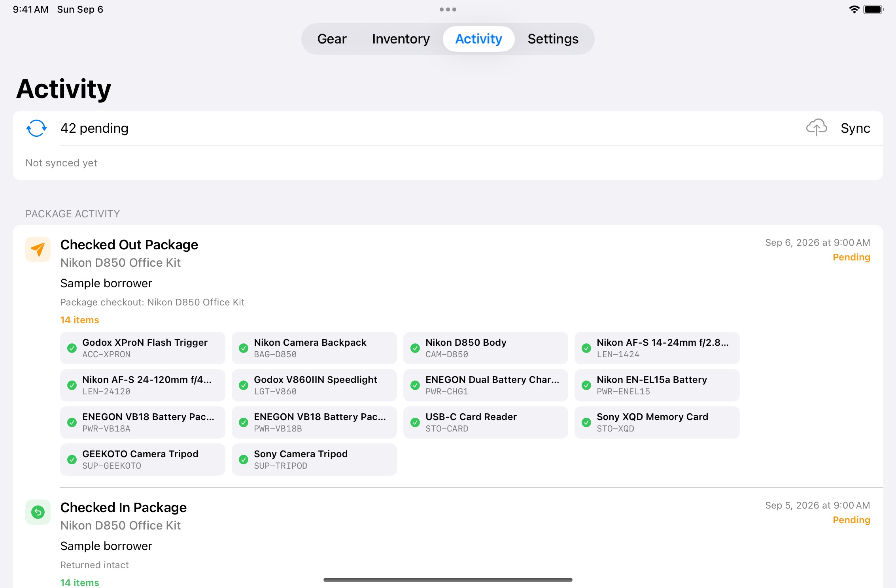Click the Pending status under Sep 5
The height and width of the screenshot is (588, 896).
tap(851, 520)
